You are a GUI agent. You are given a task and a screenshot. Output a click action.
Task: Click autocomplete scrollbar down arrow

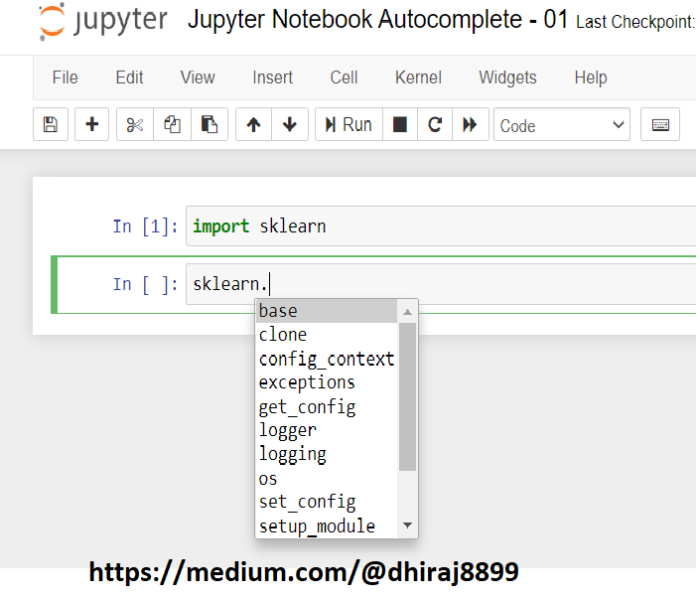pos(407,526)
